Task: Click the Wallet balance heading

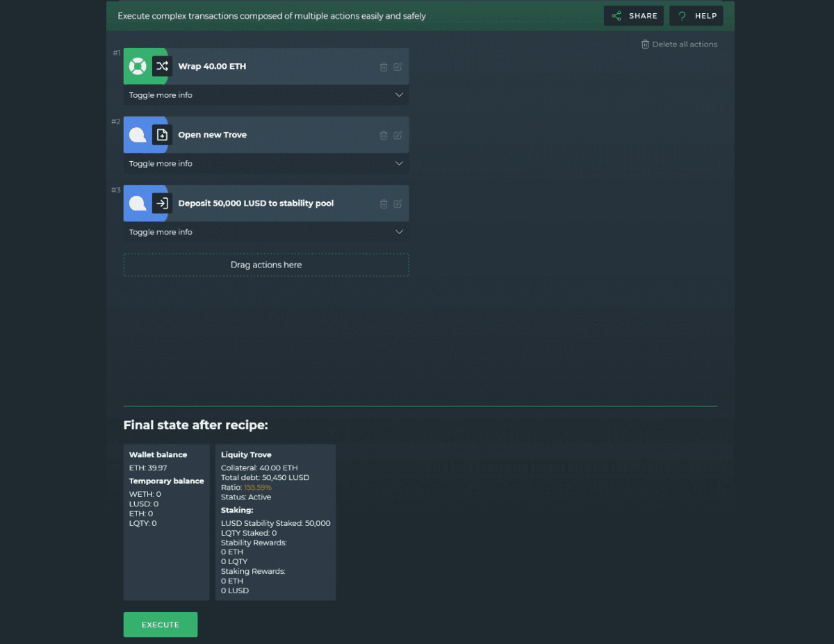Action: click(158, 455)
